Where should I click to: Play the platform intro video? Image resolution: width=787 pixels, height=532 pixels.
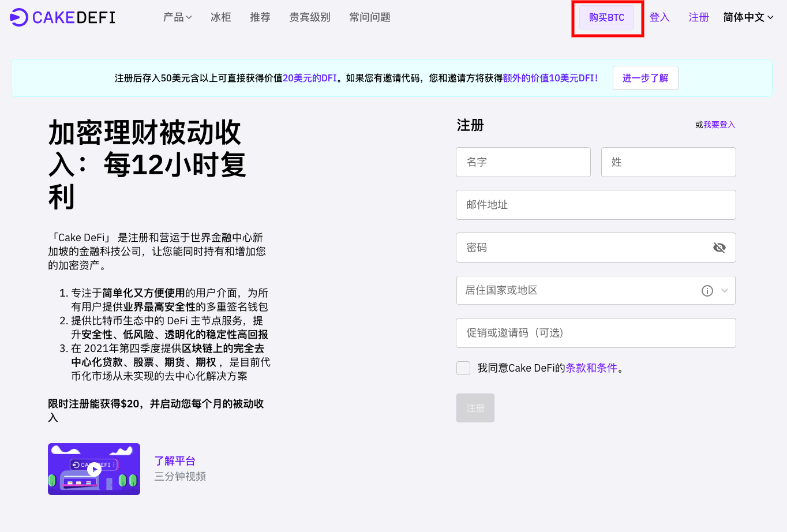coord(94,469)
